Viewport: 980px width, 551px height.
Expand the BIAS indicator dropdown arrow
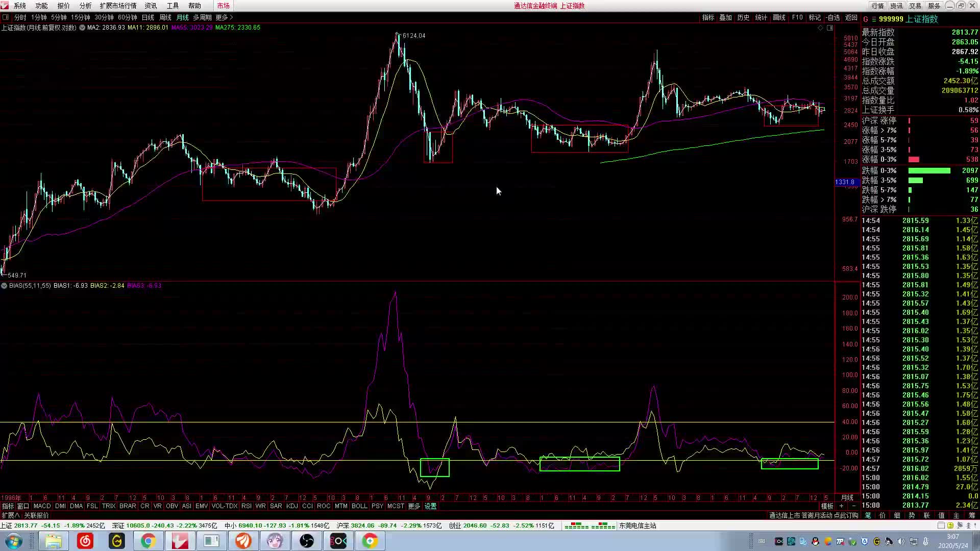(4, 286)
